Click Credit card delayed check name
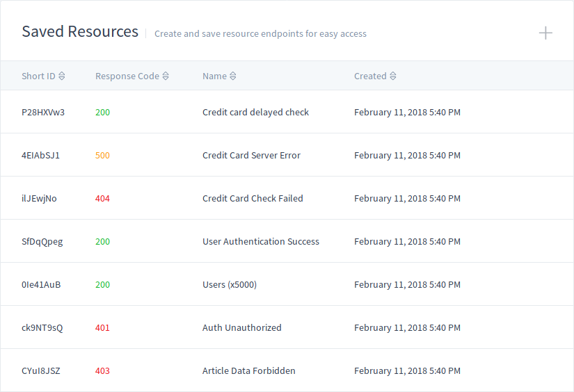This screenshot has width=574, height=392. [255, 113]
